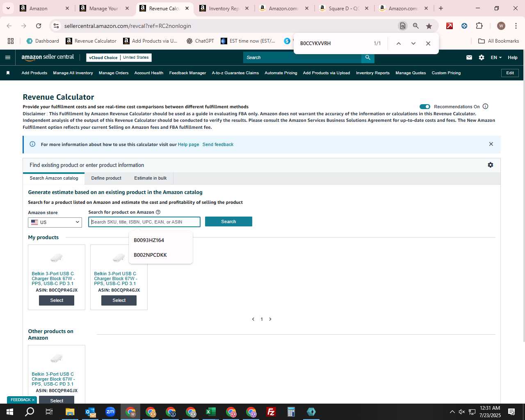Open the ChatGPT bookmark
The height and width of the screenshot is (420, 525).
pyautogui.click(x=200, y=41)
